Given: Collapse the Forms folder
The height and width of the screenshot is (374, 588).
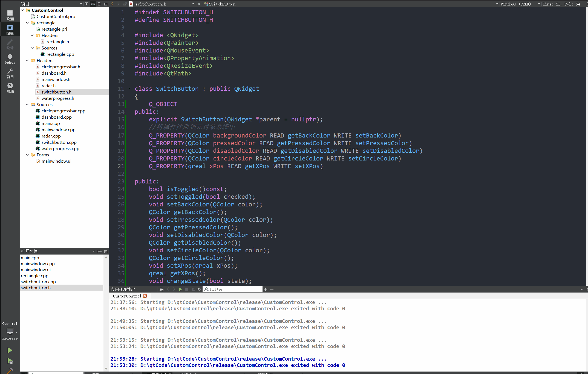Looking at the screenshot, I should point(27,155).
